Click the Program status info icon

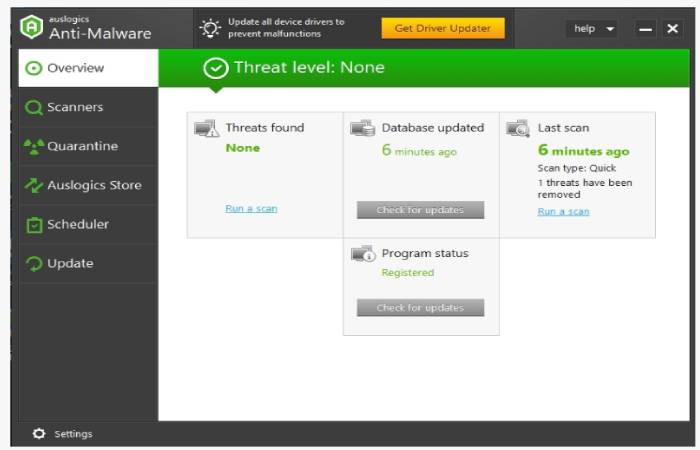coord(363,254)
